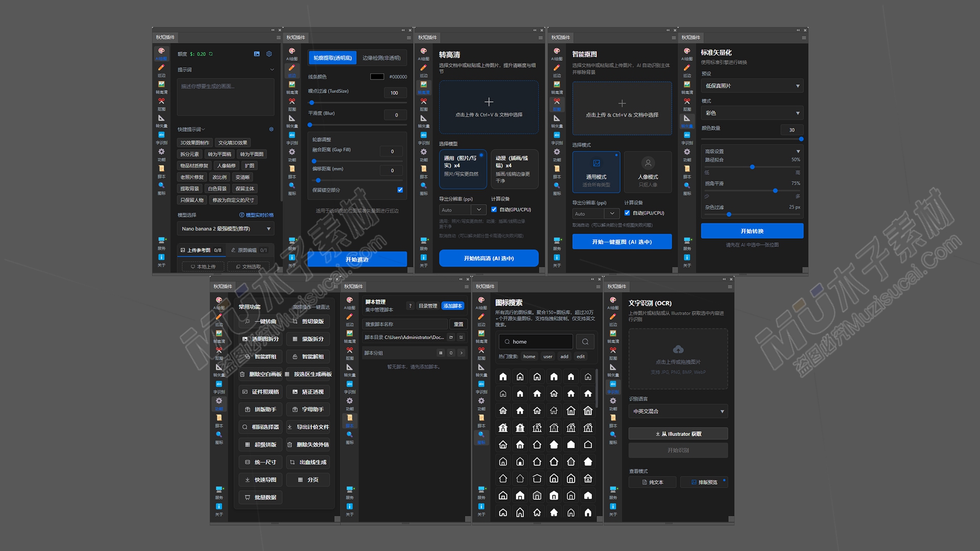Click the upload drop zone in 转高清 panel
This screenshot has width=980, height=551.
tap(488, 107)
